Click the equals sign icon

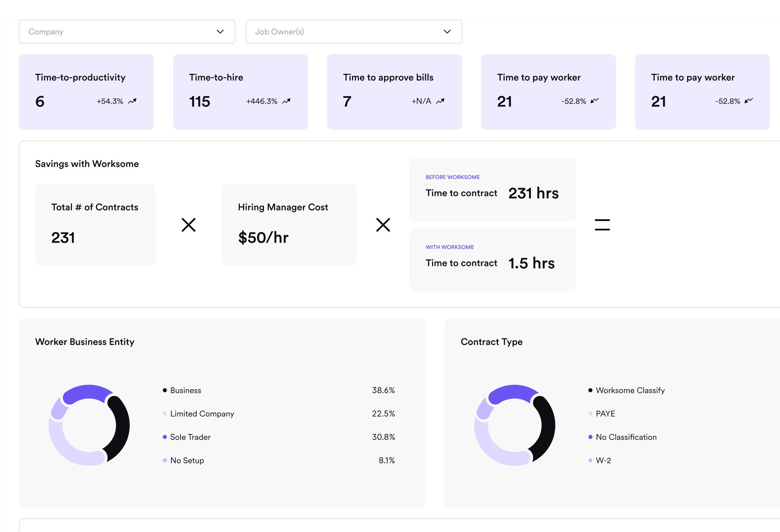tap(602, 225)
